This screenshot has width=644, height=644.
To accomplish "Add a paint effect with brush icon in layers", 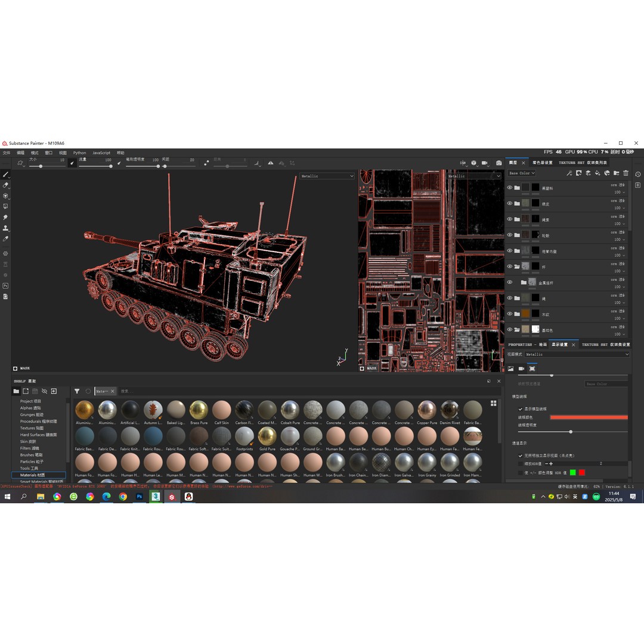I will tap(569, 174).
